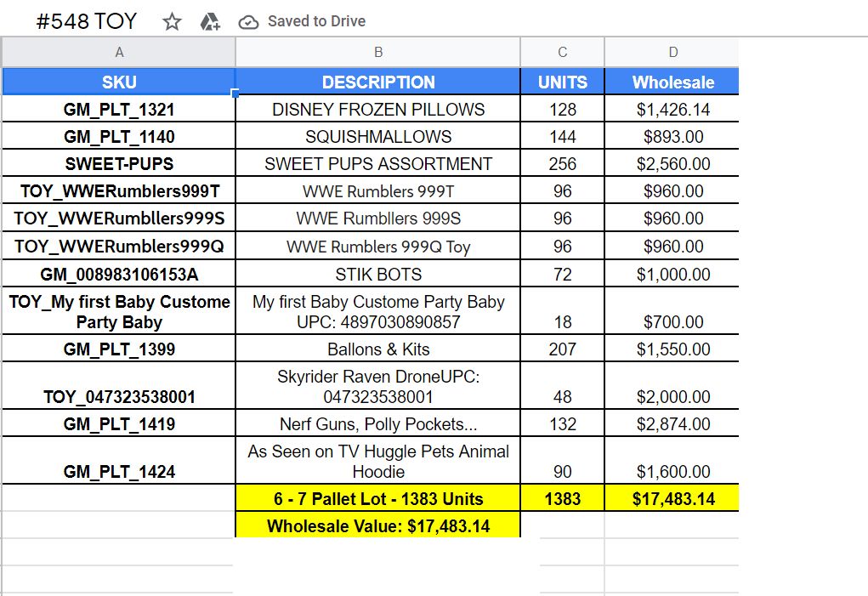This screenshot has height=596, width=868.
Task: Select the yellow 1383 units total cell
Action: (x=562, y=499)
